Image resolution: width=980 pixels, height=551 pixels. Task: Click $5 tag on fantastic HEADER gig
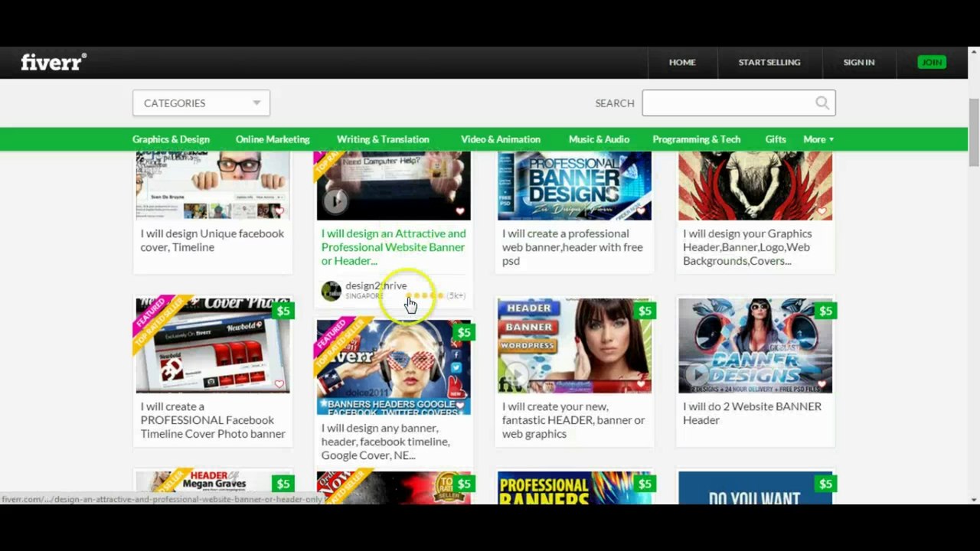(x=645, y=311)
